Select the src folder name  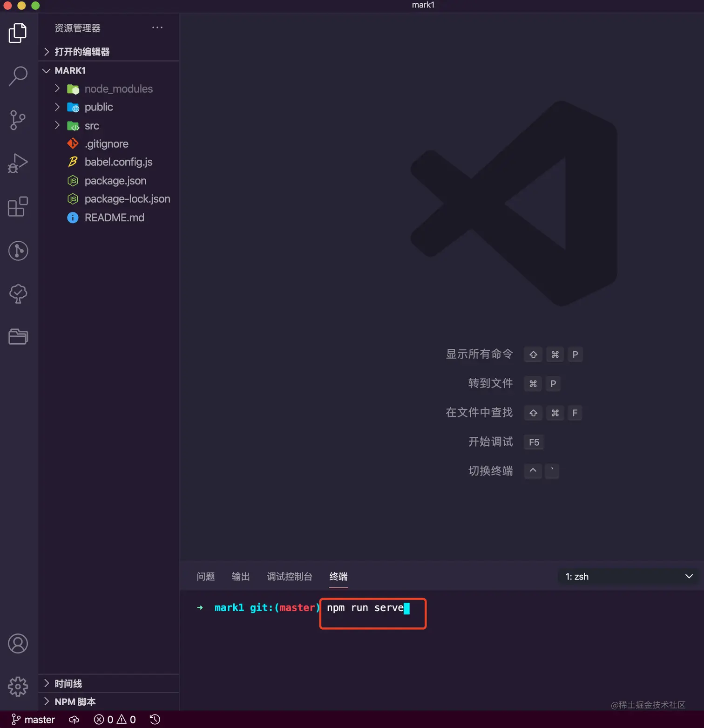(92, 126)
